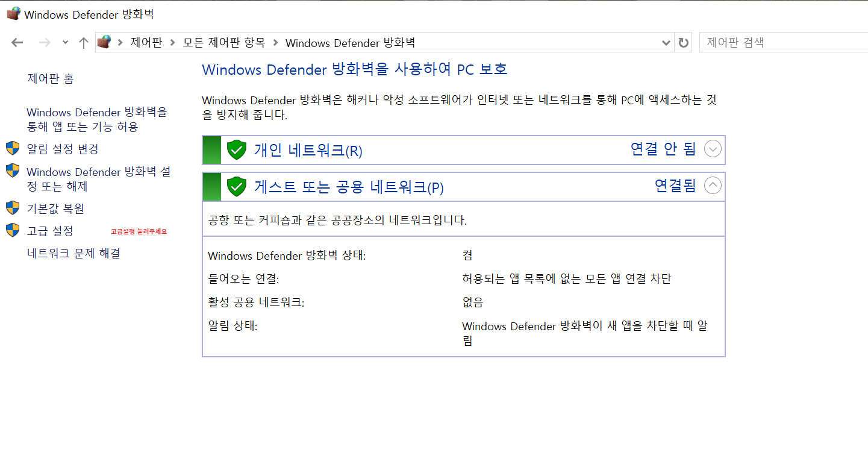The image size is (868, 476).
Task: Open Windows Defender 방화벽 설정 또는 해제
Action: 99,179
